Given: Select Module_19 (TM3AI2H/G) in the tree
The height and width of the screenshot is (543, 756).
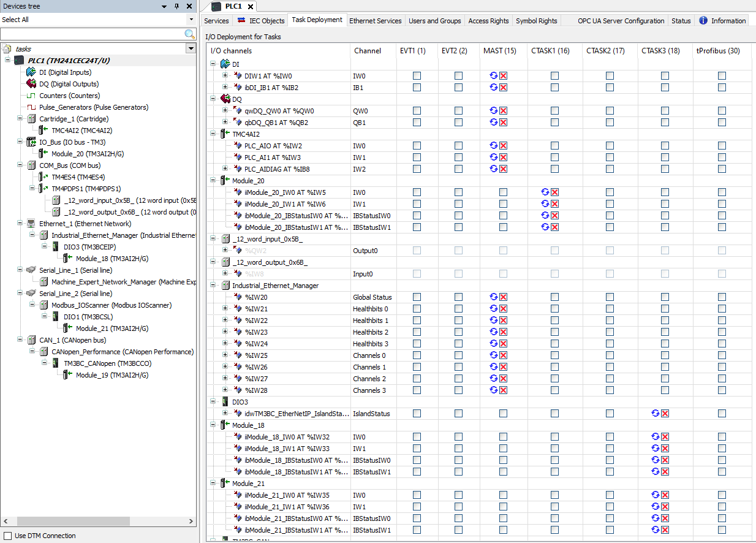Looking at the screenshot, I should 112,375.
